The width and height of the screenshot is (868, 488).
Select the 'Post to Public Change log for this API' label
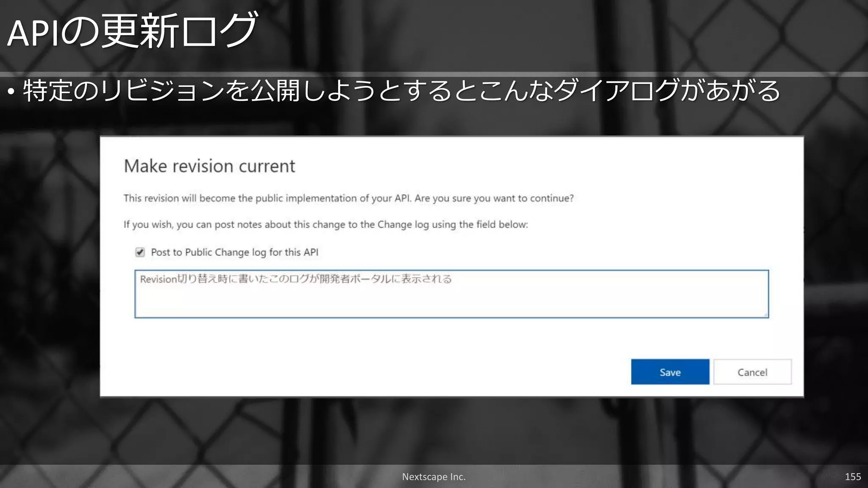[x=234, y=252]
